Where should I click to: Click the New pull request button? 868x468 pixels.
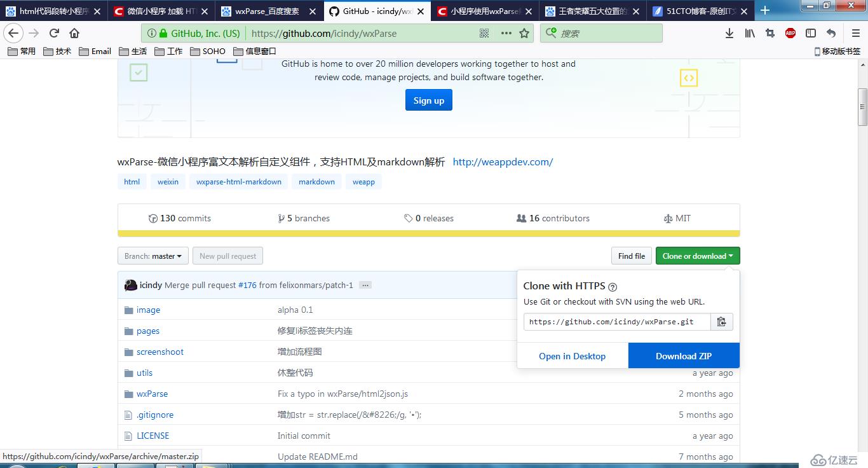coord(227,256)
